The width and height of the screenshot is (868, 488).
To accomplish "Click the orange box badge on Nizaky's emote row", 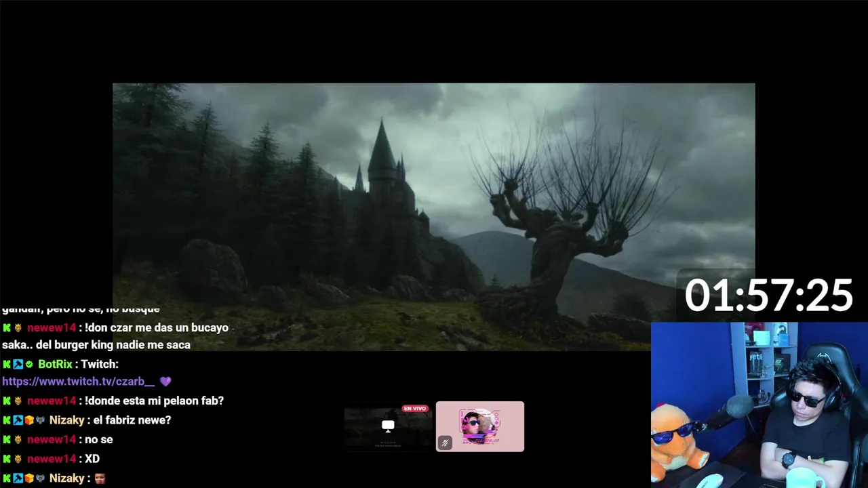I will (29, 479).
